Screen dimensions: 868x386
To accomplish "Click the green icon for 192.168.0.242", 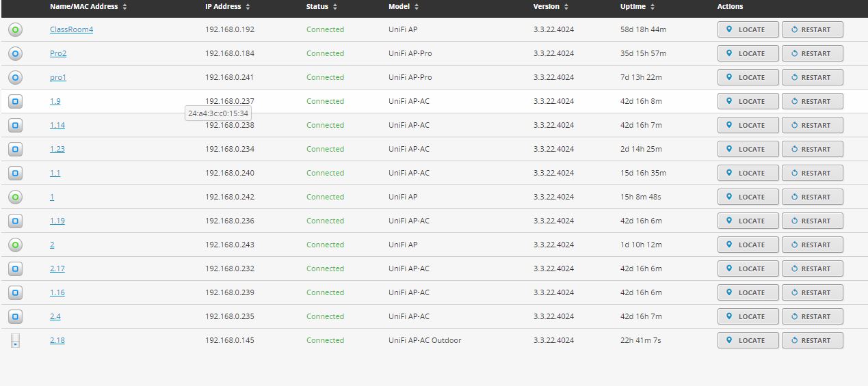I will point(16,197).
